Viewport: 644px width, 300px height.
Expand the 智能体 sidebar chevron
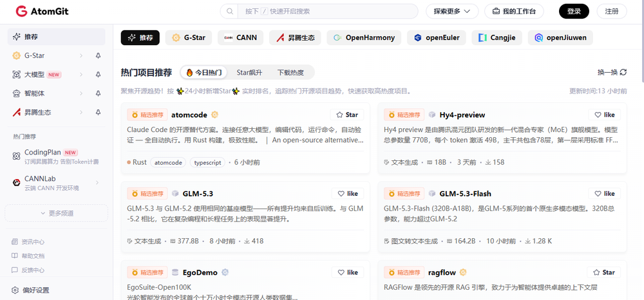(x=81, y=93)
